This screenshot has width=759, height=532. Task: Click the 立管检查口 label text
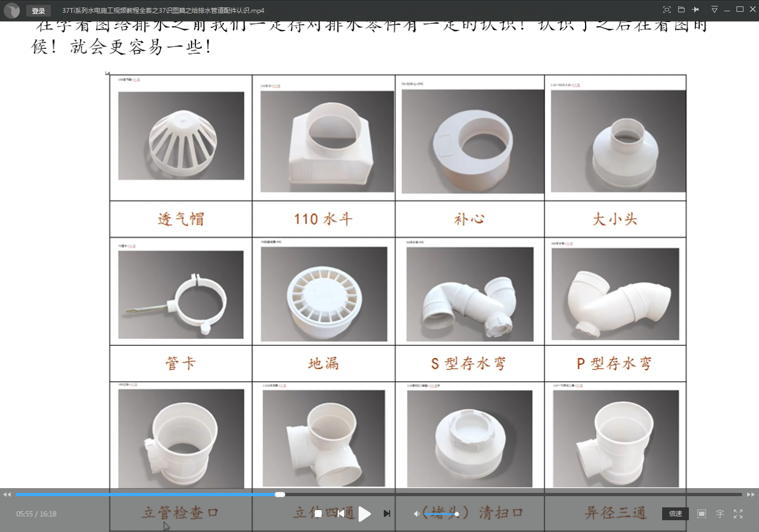[180, 513]
